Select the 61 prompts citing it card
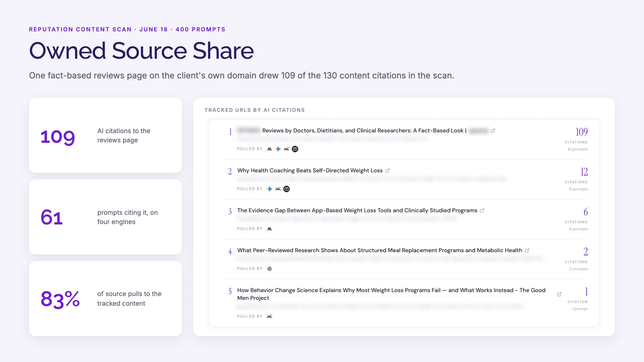 pyautogui.click(x=105, y=217)
